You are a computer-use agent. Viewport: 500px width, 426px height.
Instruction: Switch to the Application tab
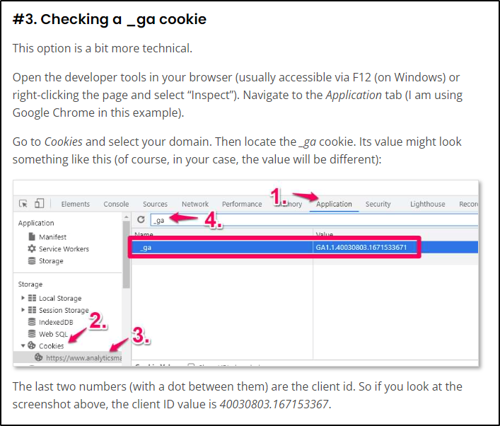tap(334, 204)
